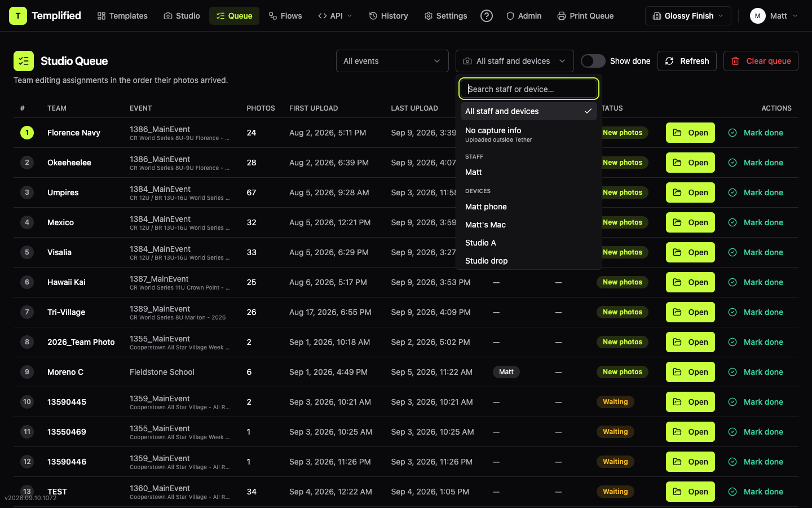The width and height of the screenshot is (812, 508).
Task: Select the Studio A device
Action: (x=529, y=243)
